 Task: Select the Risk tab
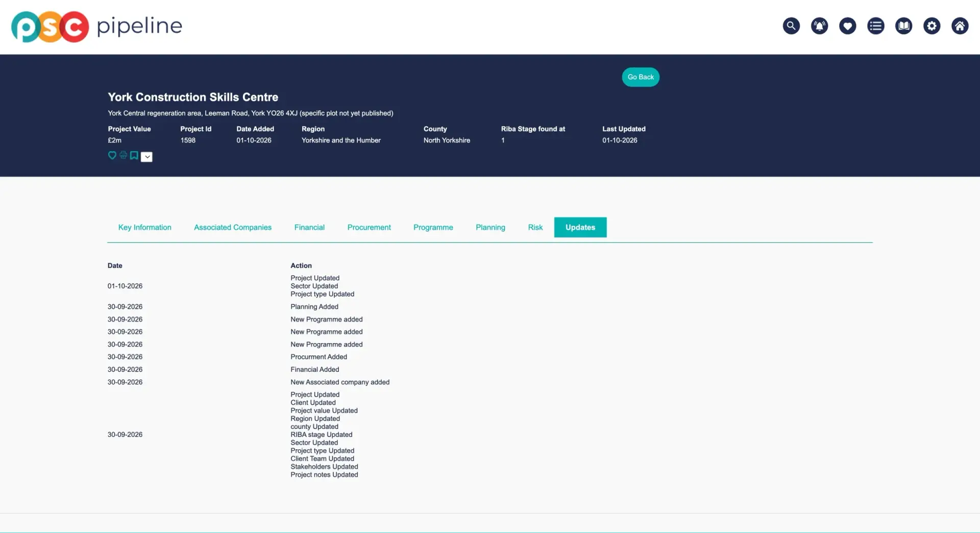coord(535,227)
